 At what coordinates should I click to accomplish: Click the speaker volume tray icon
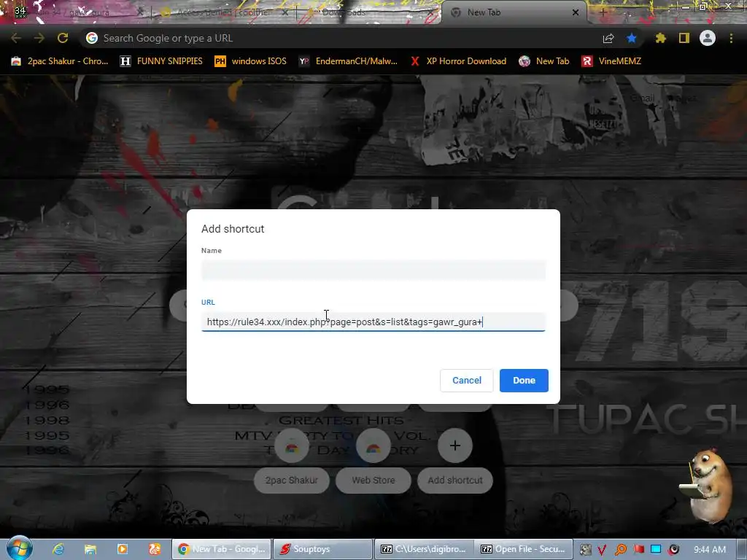click(673, 550)
